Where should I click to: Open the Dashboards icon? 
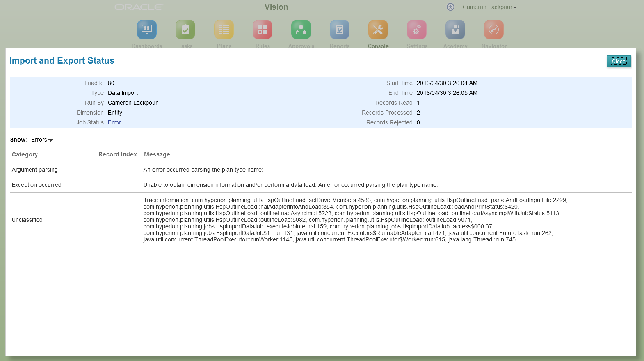(x=147, y=30)
